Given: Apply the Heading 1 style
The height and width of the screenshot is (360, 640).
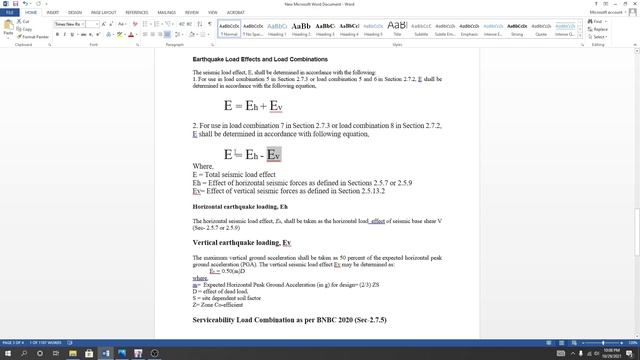Looking at the screenshot, I should point(277,29).
